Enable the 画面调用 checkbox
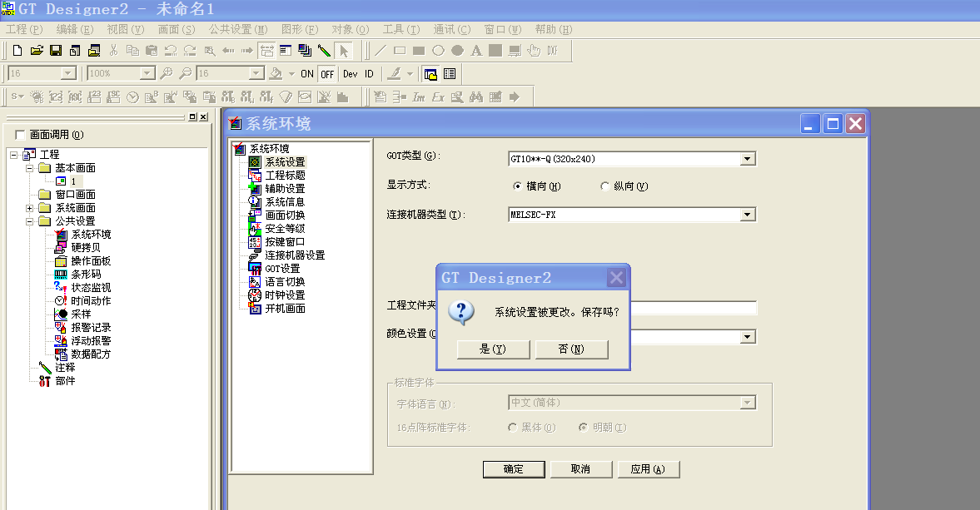This screenshot has width=980, height=510. (x=21, y=135)
